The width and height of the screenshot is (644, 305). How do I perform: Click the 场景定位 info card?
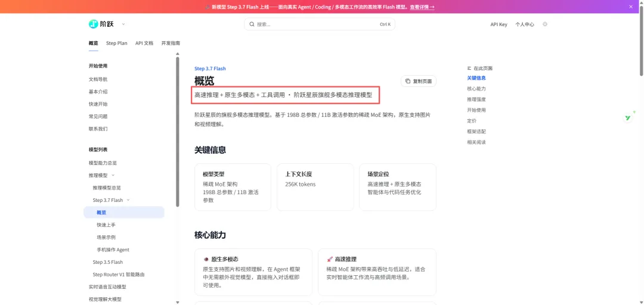click(398, 187)
